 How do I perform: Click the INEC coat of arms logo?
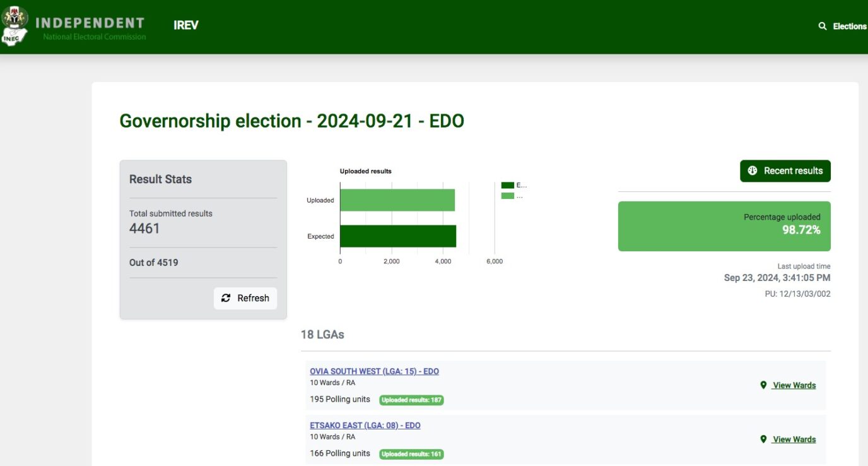pos(15,24)
